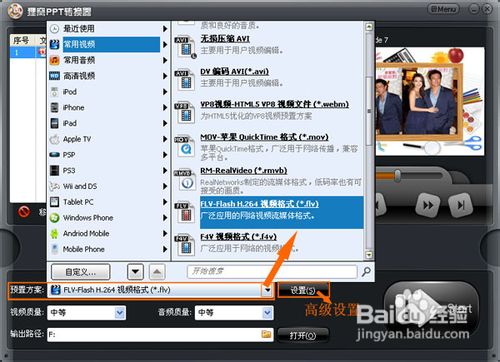Click the Apple TV icon

pos(54,139)
